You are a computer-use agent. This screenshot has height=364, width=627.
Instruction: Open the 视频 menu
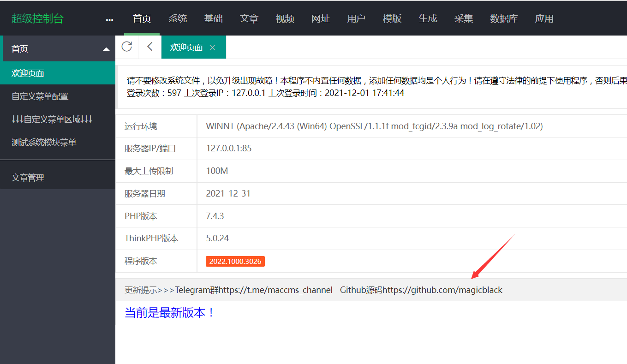pyautogui.click(x=285, y=18)
